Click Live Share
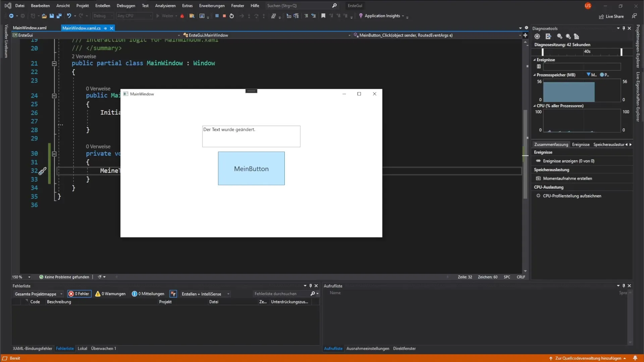644x362 pixels. coord(611,16)
